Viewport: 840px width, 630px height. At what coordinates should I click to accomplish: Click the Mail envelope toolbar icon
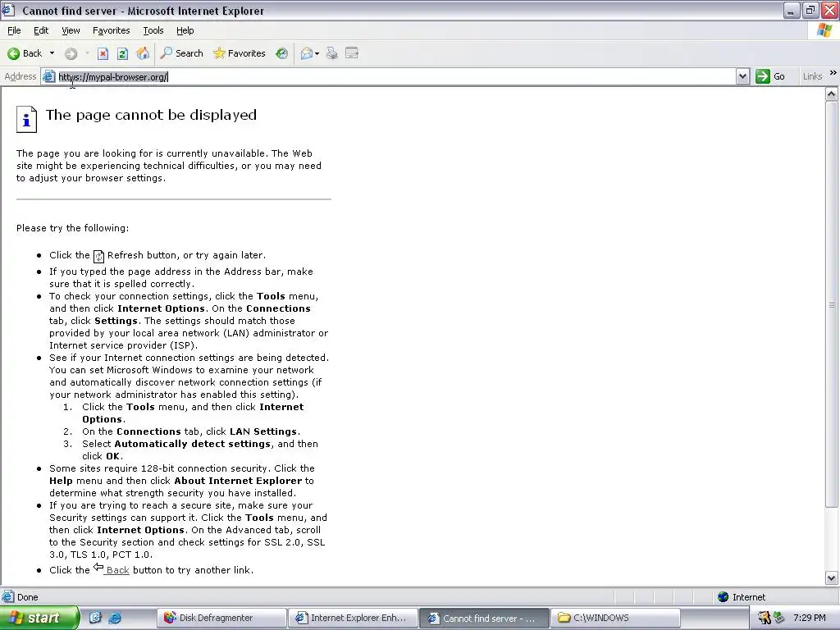pos(307,53)
